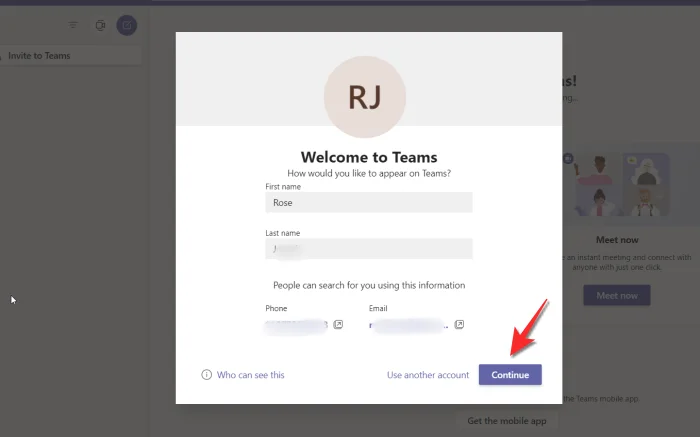Screen dimensions: 700x437
Task: Click the new chat compose icon
Action: pos(127,25)
